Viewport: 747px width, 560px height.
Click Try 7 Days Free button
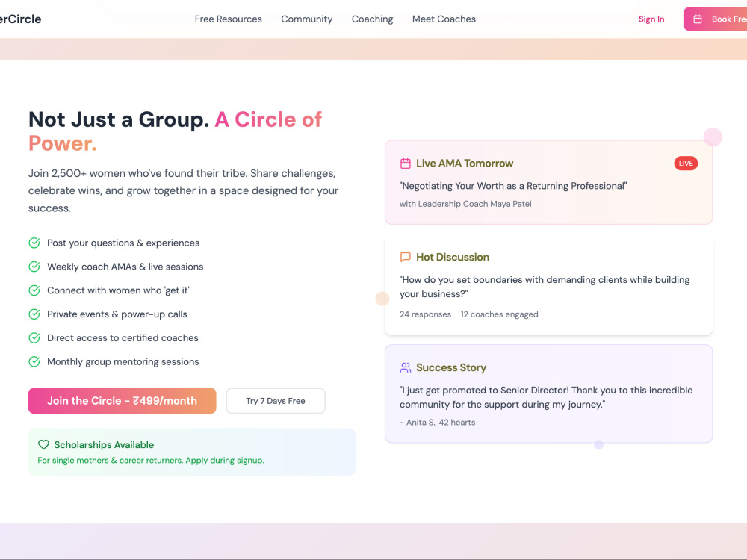click(276, 401)
